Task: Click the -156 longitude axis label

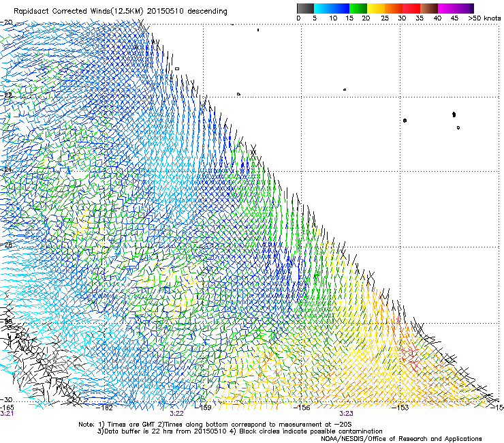Action: [302, 408]
